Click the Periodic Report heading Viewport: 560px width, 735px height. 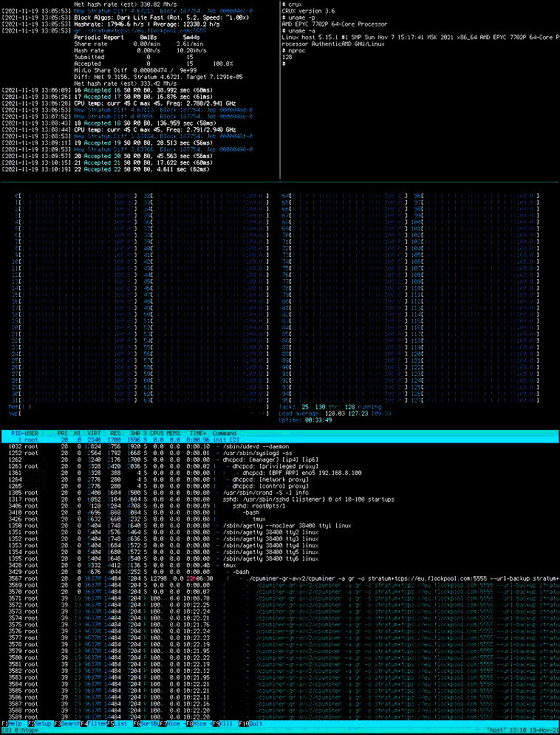coord(99,37)
